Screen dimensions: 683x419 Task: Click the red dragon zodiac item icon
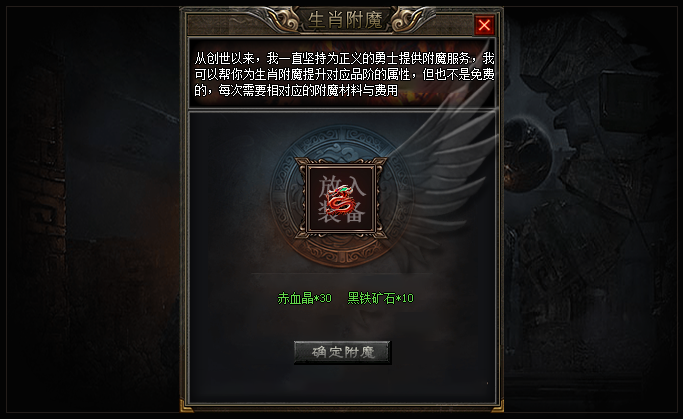(x=342, y=200)
